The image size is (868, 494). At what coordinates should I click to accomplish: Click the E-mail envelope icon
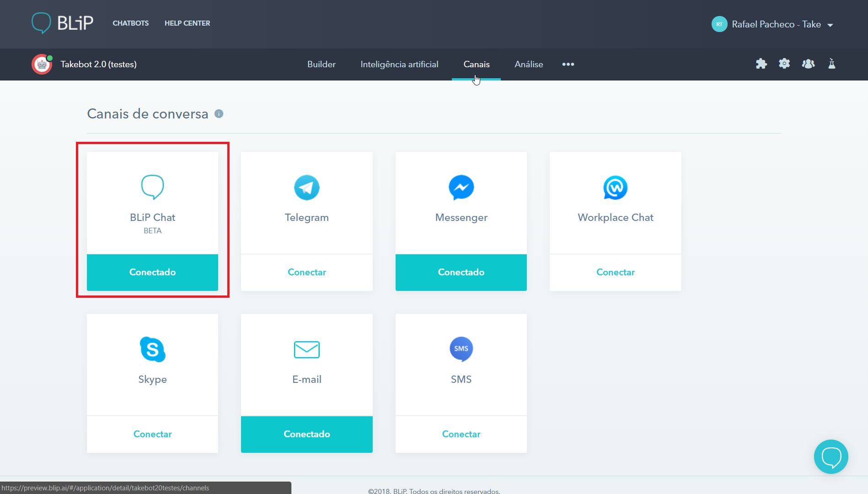click(x=307, y=349)
